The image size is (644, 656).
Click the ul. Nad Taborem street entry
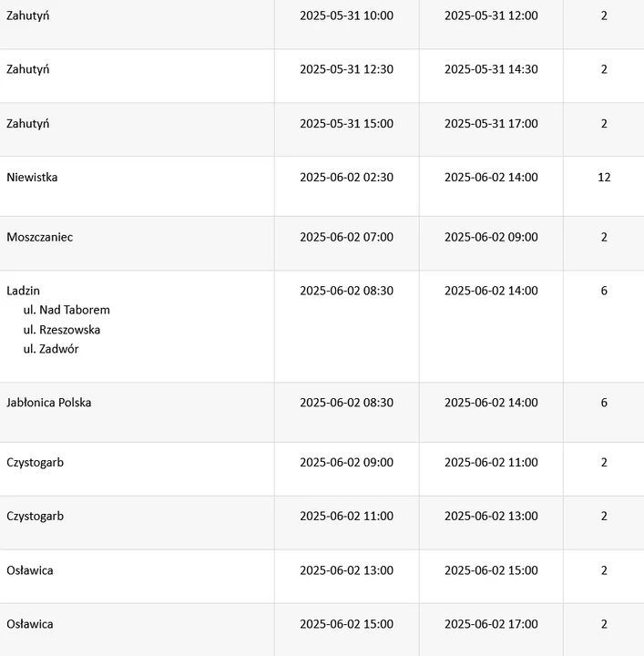pyautogui.click(x=66, y=310)
